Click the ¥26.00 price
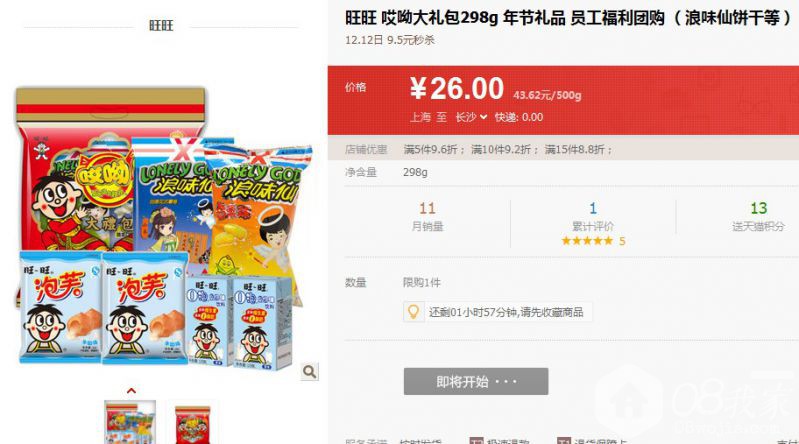 (x=457, y=88)
